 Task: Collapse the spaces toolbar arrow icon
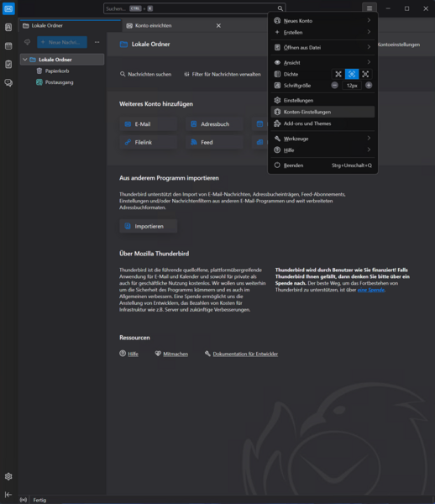8,495
